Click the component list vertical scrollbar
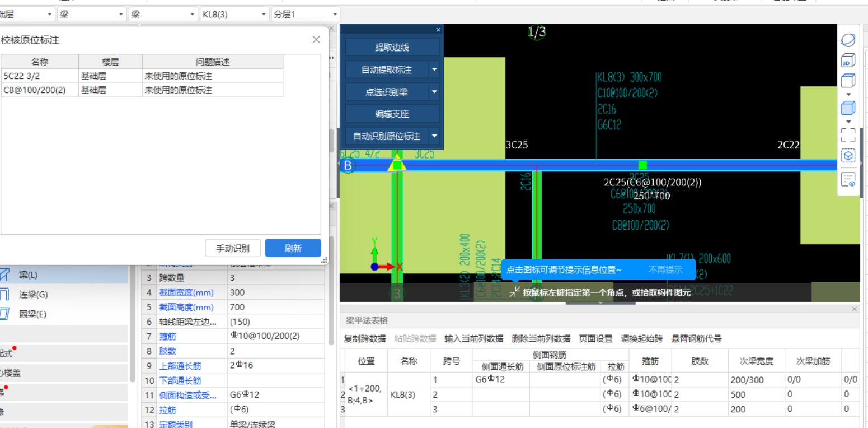 132,322
